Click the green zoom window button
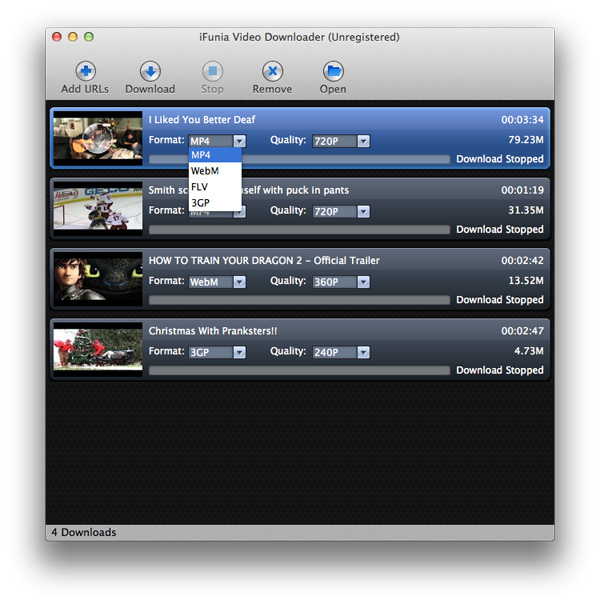 click(x=89, y=37)
